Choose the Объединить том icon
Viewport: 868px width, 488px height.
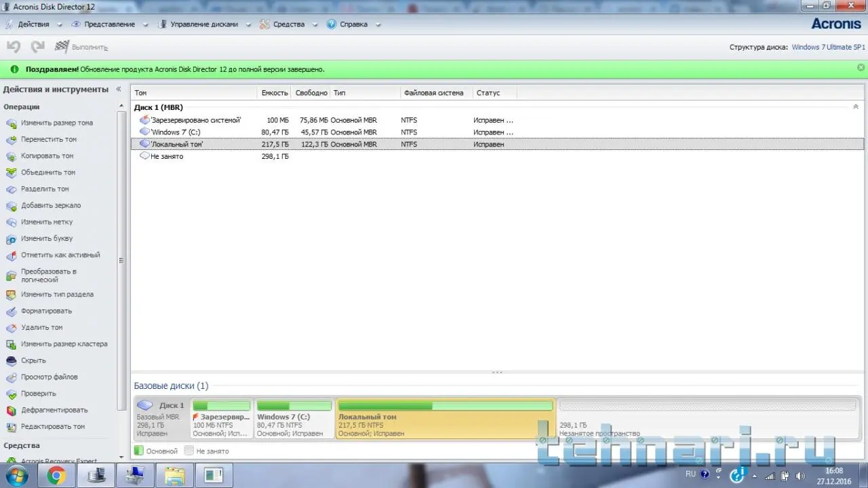[11, 172]
